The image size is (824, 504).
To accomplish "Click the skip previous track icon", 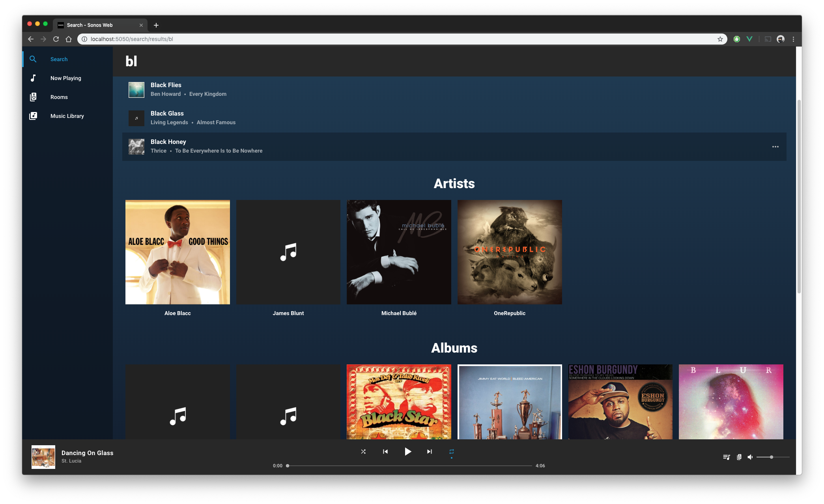I will point(385,452).
